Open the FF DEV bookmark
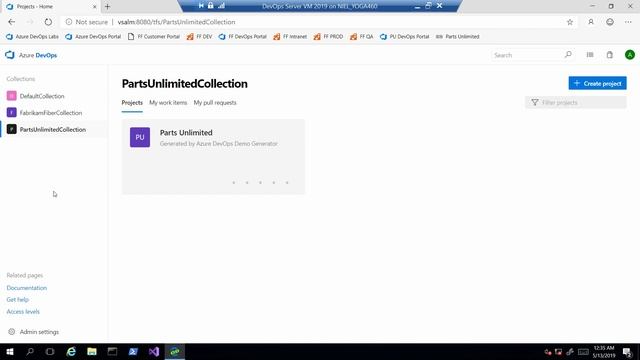The width and height of the screenshot is (640, 360). [199, 36]
